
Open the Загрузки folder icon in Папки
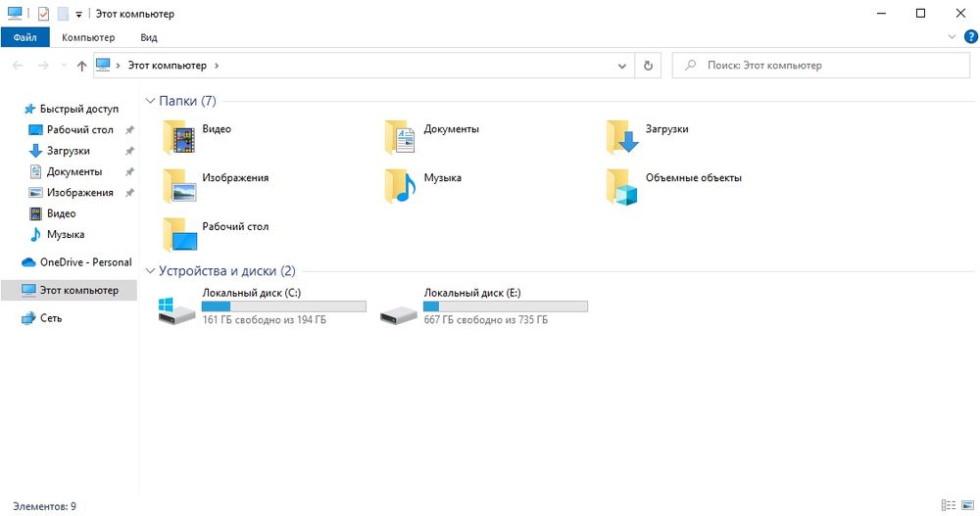(x=622, y=137)
